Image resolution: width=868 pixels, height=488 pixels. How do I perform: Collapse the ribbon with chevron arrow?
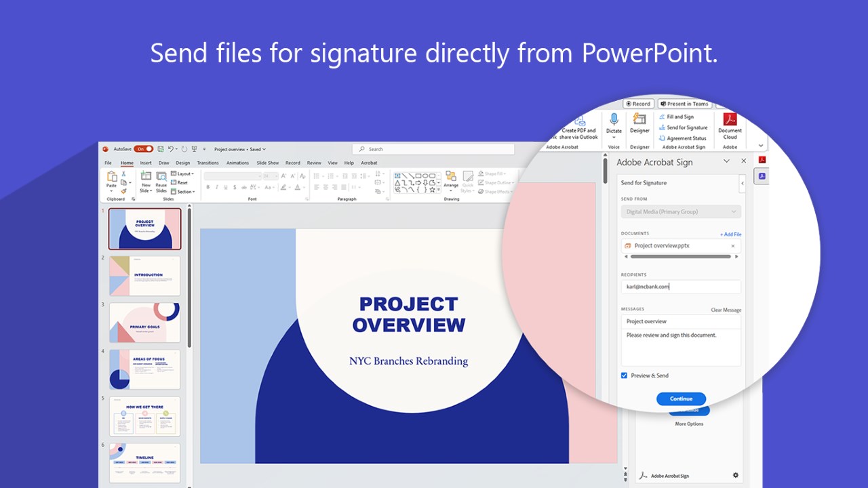(761, 145)
